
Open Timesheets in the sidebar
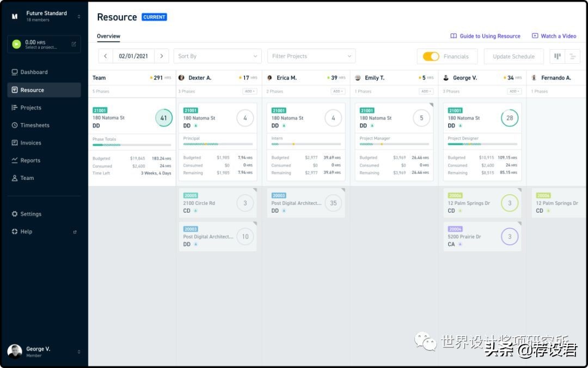click(x=35, y=125)
